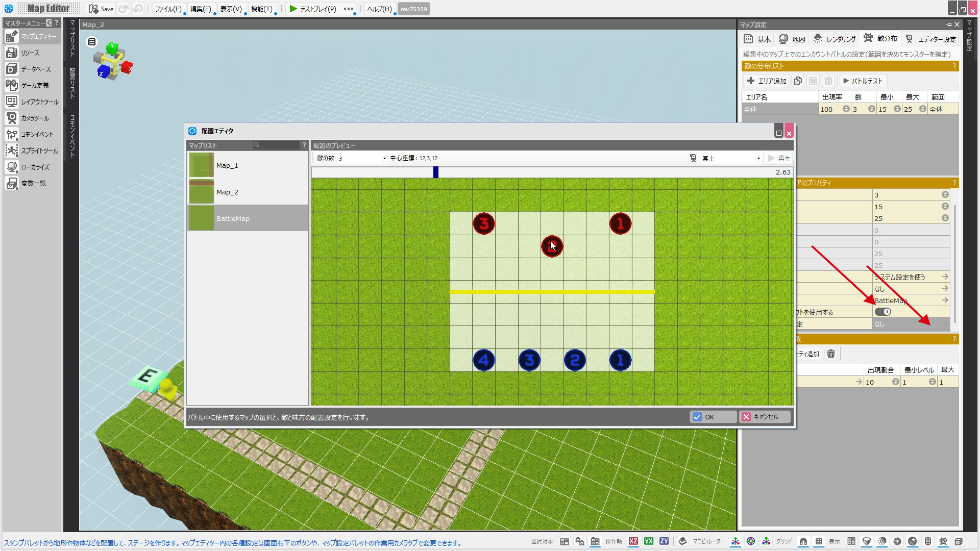
Task: Click Battle Test (バトルテスト) button
Action: [x=863, y=81]
